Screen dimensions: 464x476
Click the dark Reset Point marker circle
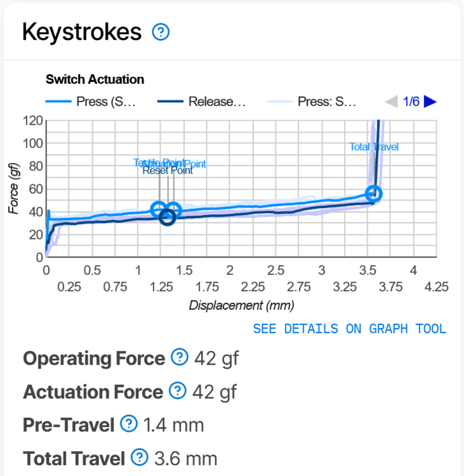[x=167, y=217]
